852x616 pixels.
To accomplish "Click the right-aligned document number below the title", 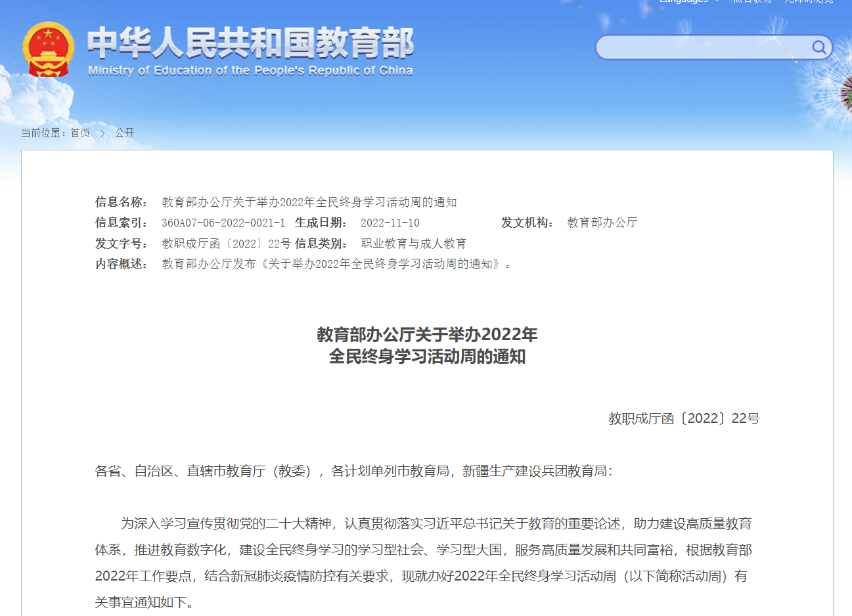I will tap(683, 418).
